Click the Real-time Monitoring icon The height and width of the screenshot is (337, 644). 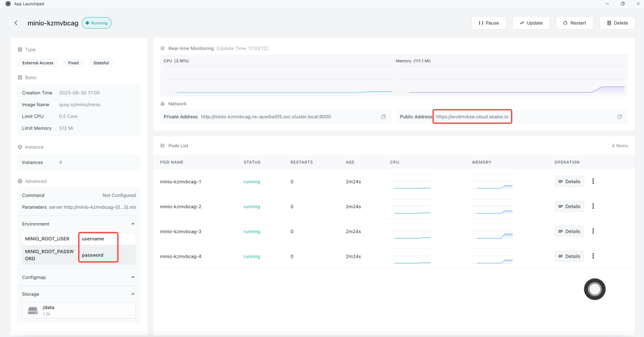click(x=163, y=48)
